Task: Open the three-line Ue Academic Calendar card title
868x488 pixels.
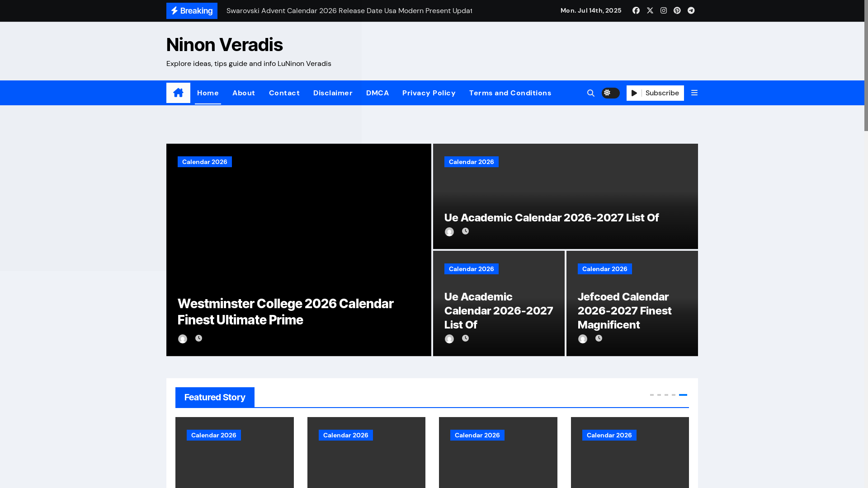Action: (x=499, y=310)
